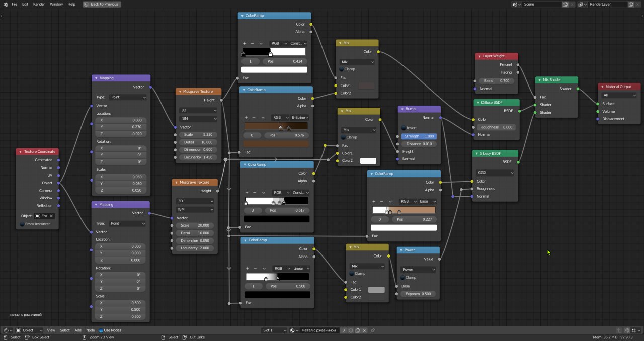
Task: Open the Material Output All target dropdown
Action: click(619, 95)
